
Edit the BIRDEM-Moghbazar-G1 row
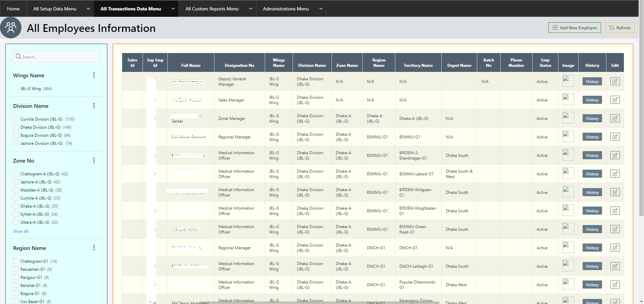(x=615, y=211)
